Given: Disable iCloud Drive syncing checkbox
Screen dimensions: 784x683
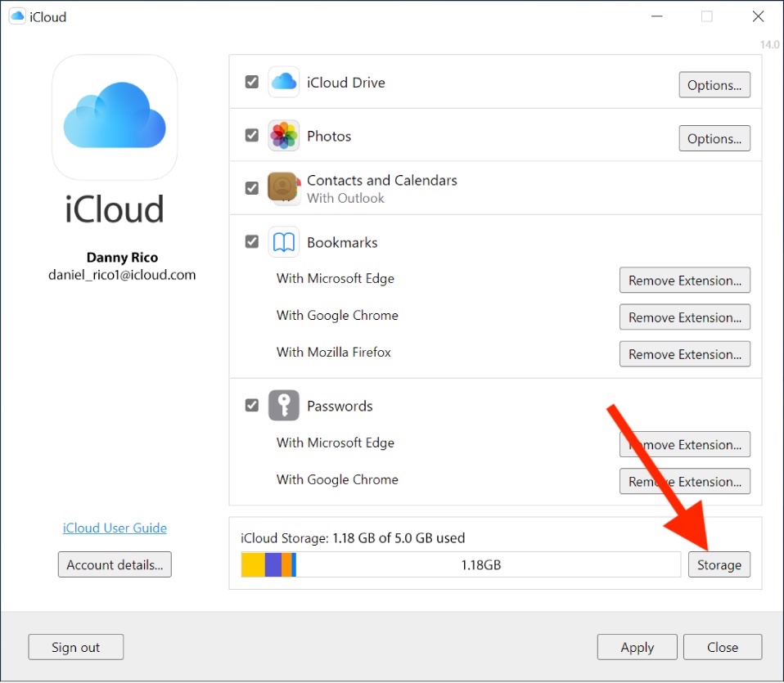Looking at the screenshot, I should [251, 82].
